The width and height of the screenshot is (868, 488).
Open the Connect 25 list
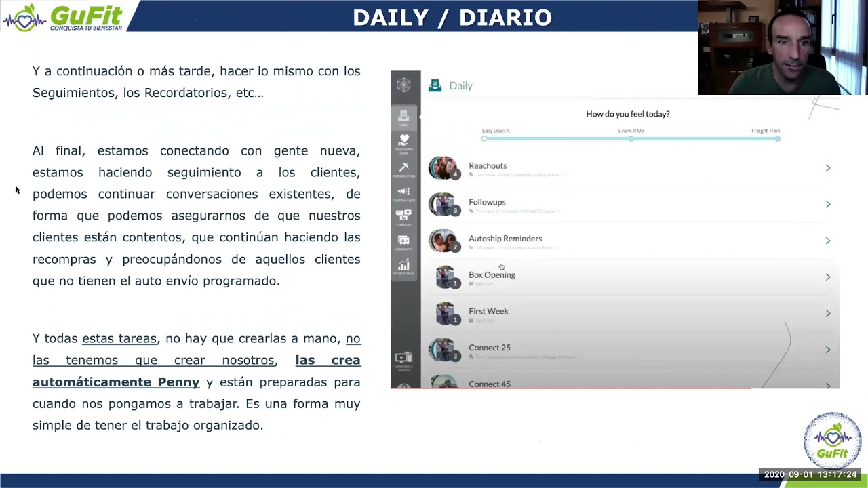pyautogui.click(x=632, y=350)
